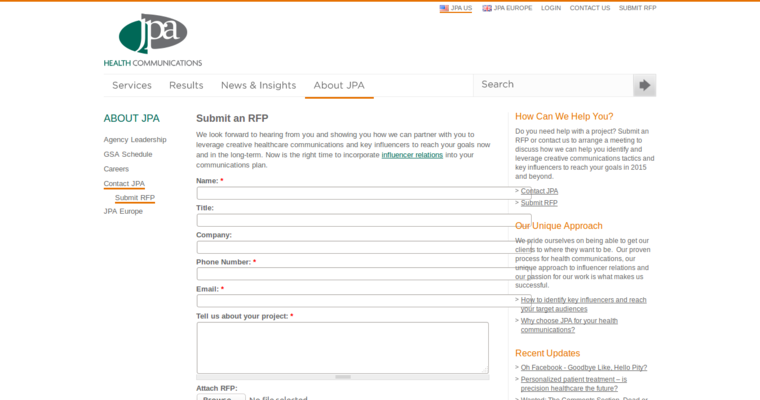
Task: Focus the Search field
Action: point(553,85)
